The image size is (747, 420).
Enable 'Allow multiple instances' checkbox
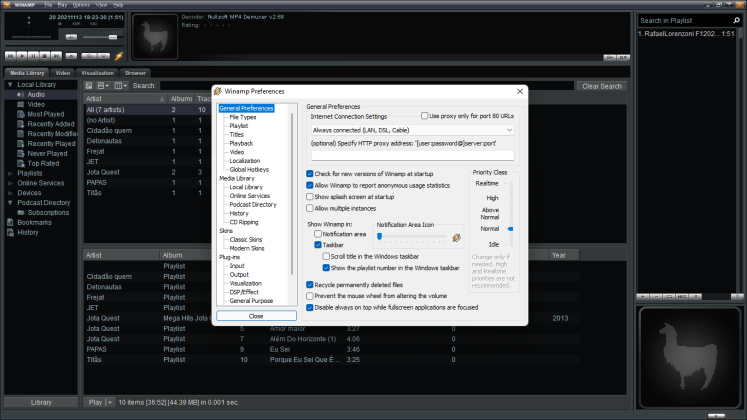pos(310,208)
